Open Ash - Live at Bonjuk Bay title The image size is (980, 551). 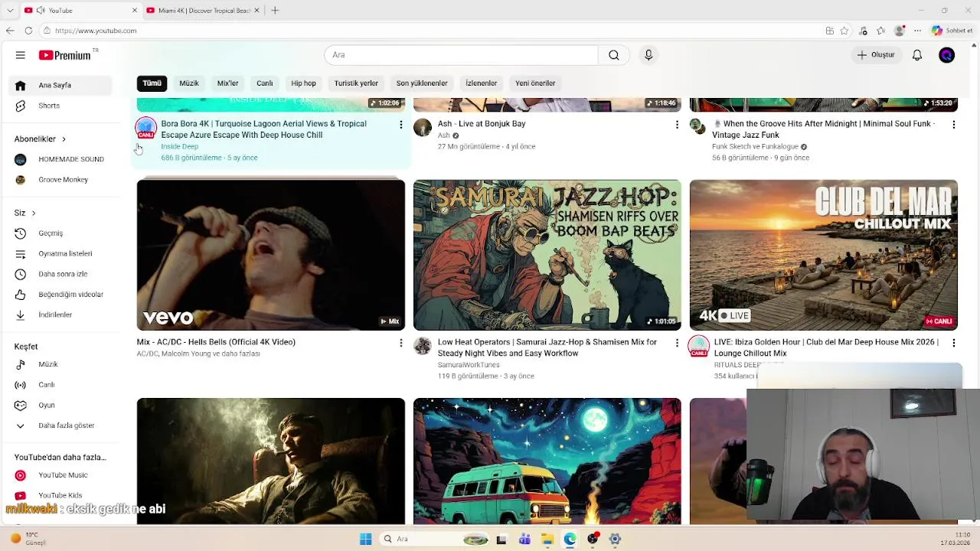pos(482,124)
